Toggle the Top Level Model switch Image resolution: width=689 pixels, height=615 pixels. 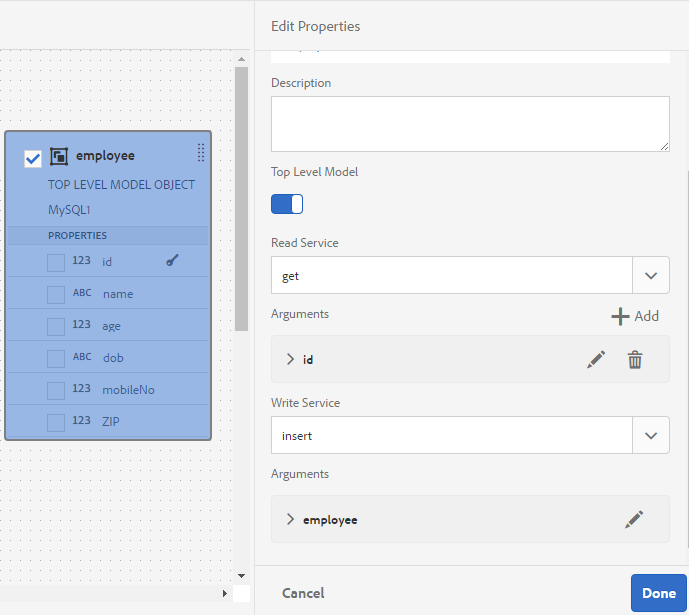[x=287, y=204]
